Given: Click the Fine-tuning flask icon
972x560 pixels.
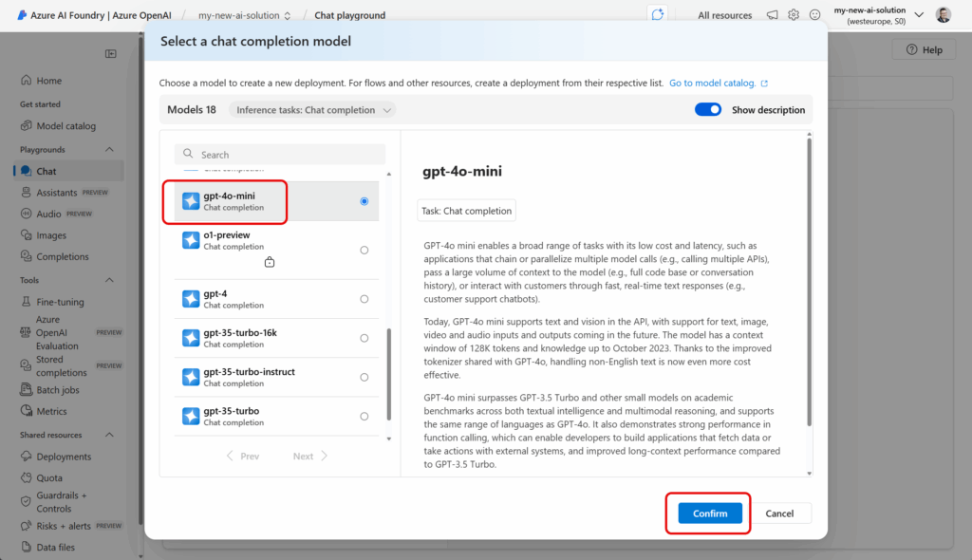Looking at the screenshot, I should point(26,302).
